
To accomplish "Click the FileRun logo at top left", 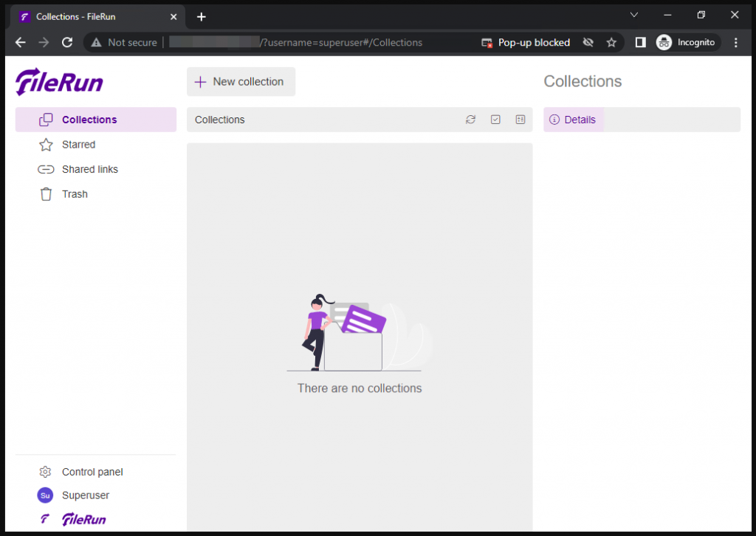I will 59,81.
